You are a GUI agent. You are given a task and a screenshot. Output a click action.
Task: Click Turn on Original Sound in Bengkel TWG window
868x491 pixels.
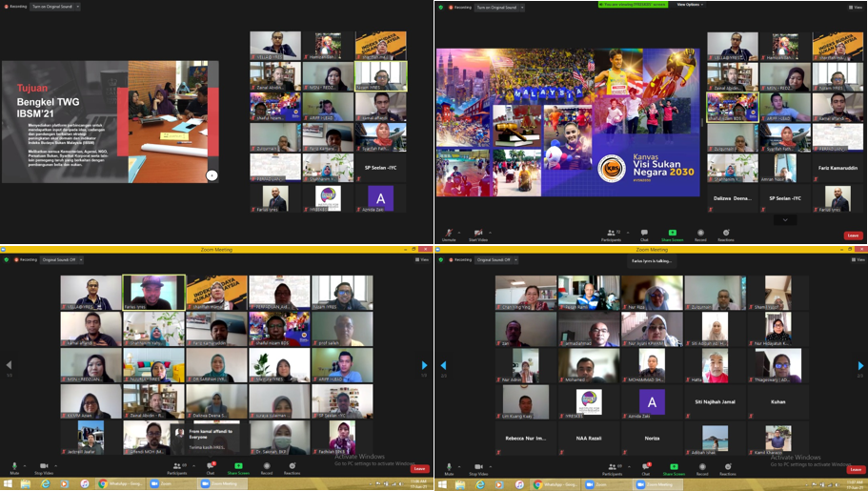[x=54, y=7]
